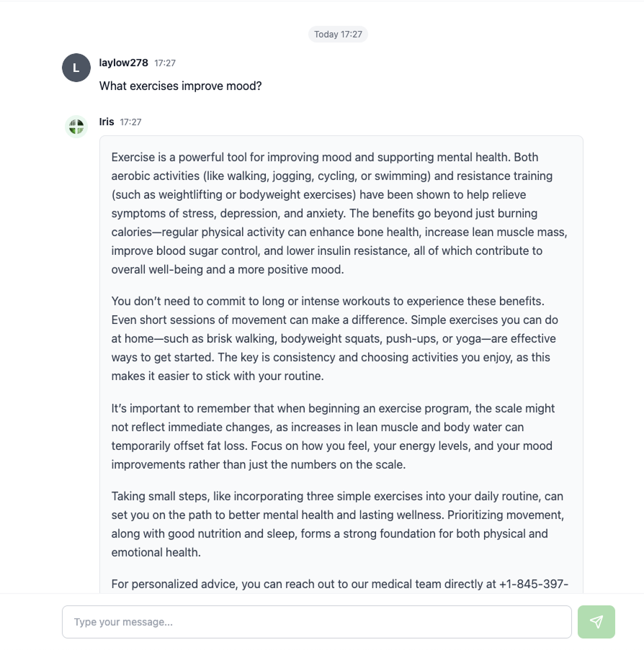644x650 pixels.
Task: Click the medical team phone number +1-845-397
Action: click(x=534, y=584)
